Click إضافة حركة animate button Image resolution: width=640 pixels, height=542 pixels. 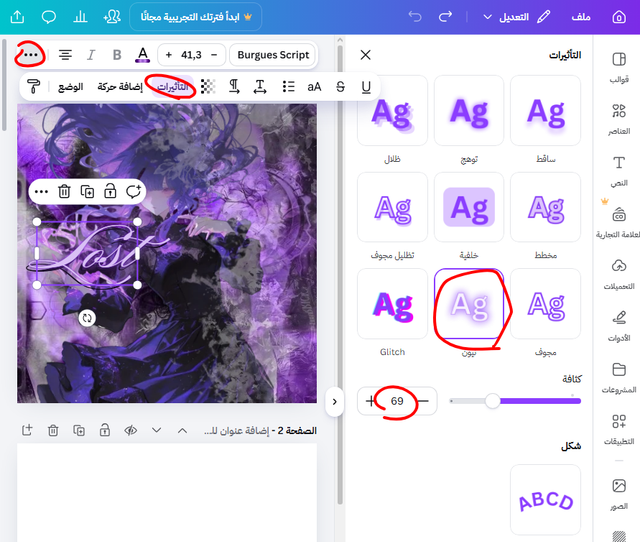[120, 87]
